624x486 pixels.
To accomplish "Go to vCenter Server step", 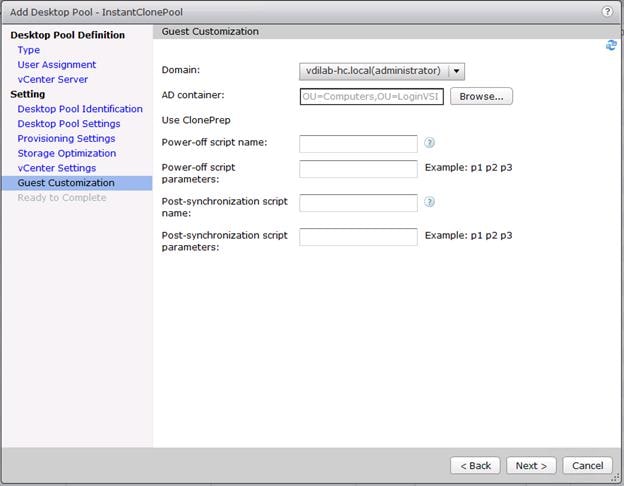I will [53, 79].
